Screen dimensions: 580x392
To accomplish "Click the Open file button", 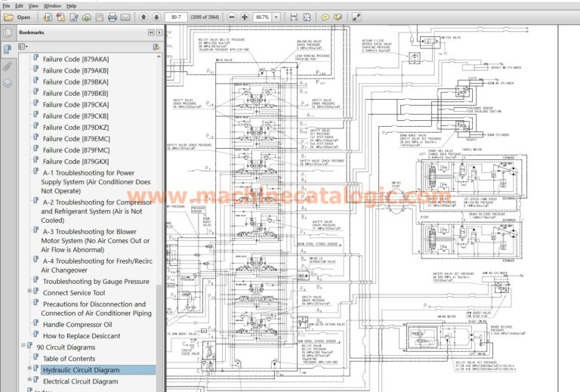I will (17, 17).
